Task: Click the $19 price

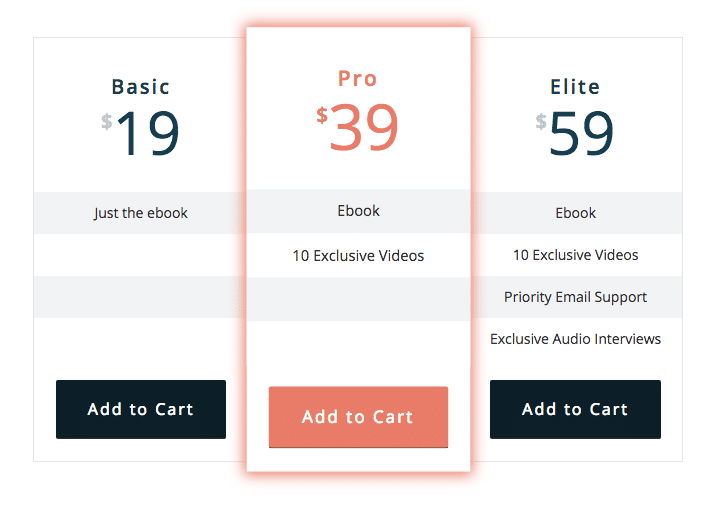Action: (x=141, y=133)
